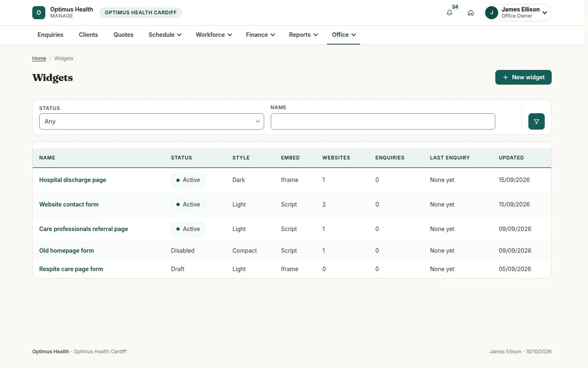Expand the Finance menu
Screen dimensions: 588x368
pyautogui.click(x=261, y=35)
